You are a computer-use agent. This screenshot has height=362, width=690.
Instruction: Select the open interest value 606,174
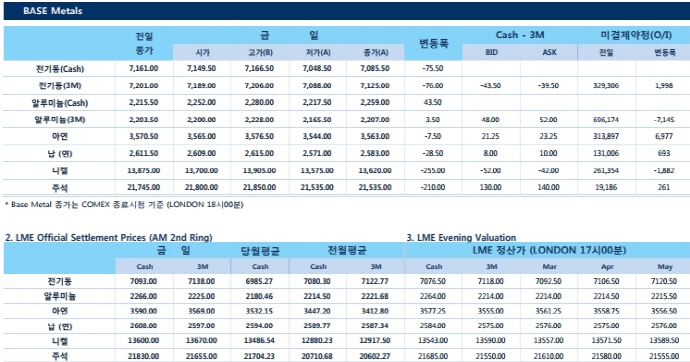[606, 120]
